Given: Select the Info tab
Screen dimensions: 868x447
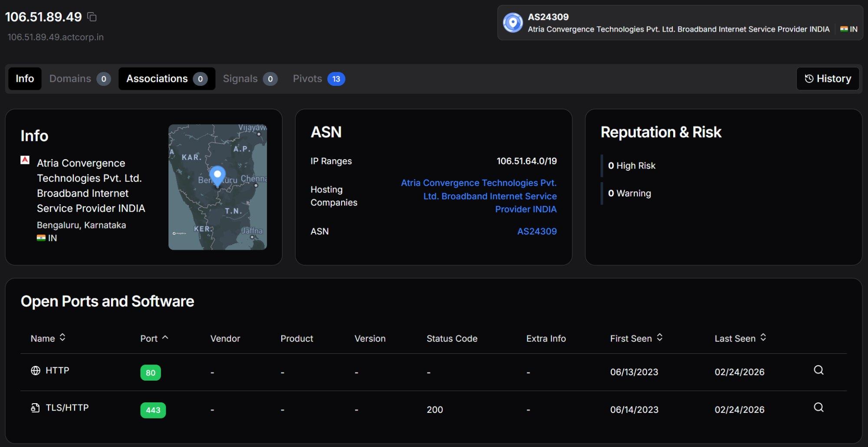Looking at the screenshot, I should [x=24, y=78].
